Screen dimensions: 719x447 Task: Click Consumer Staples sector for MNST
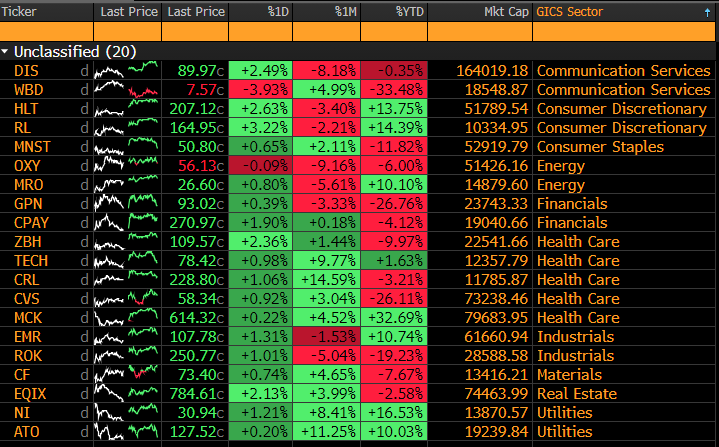[600, 147]
